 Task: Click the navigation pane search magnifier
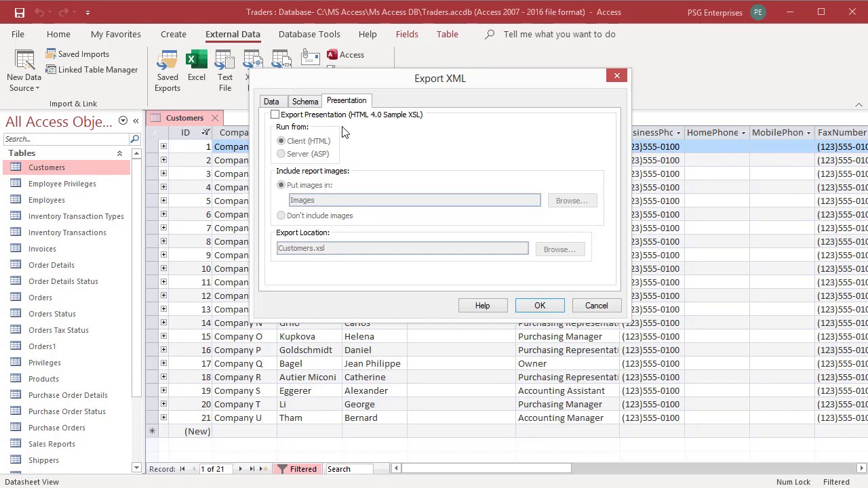pyautogui.click(x=134, y=139)
